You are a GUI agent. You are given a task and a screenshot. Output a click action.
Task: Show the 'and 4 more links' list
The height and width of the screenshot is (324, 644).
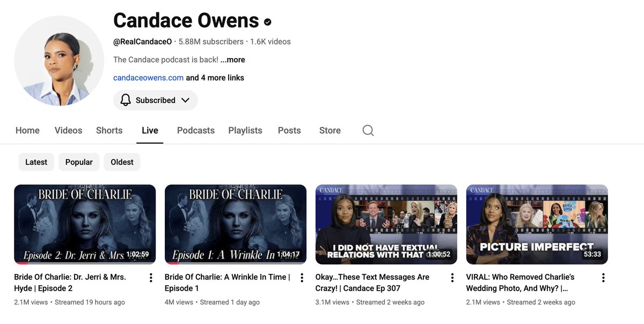pyautogui.click(x=215, y=78)
